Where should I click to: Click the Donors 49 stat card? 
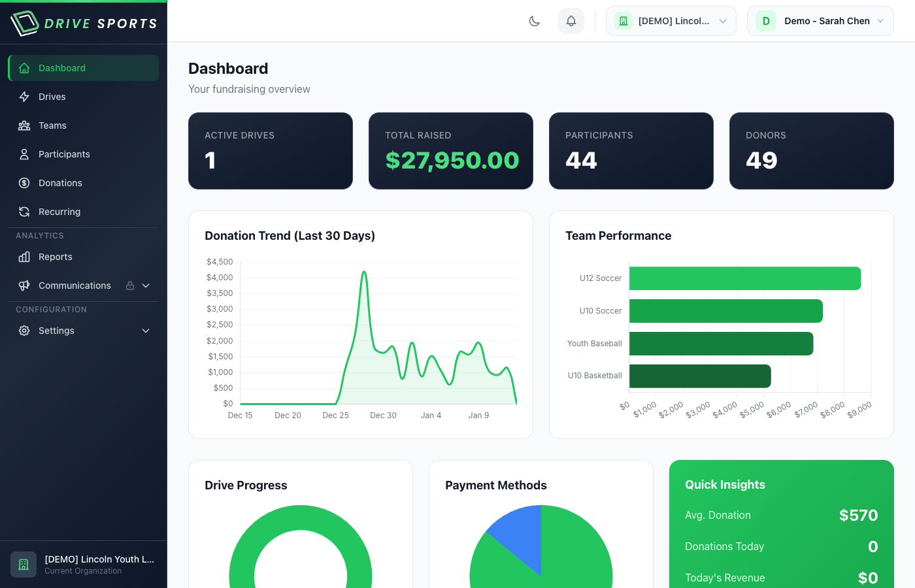coord(812,151)
